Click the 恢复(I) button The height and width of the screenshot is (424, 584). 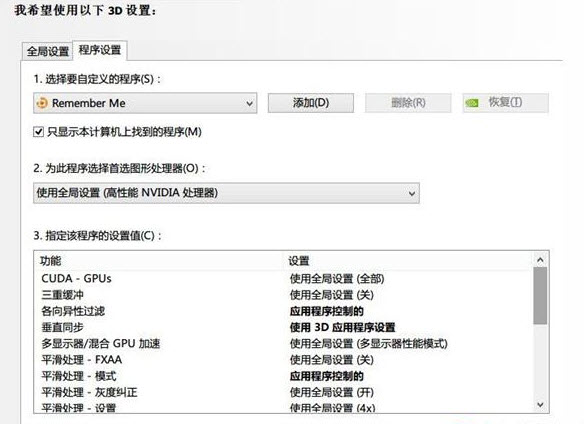click(505, 103)
